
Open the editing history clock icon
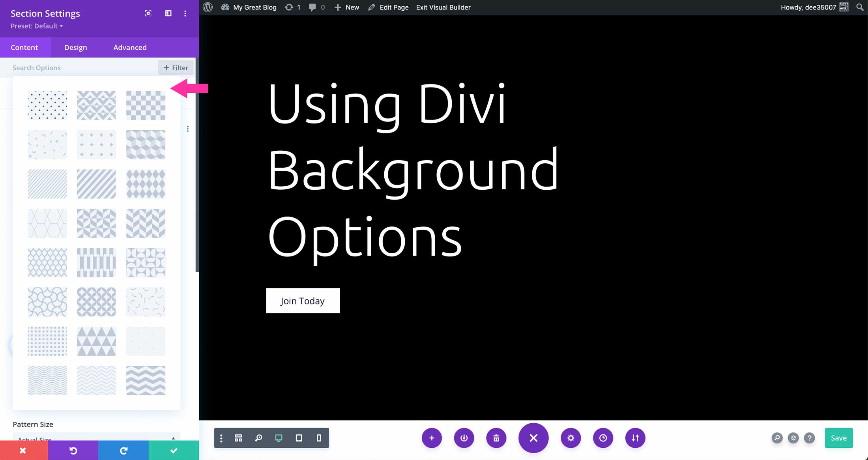pyautogui.click(x=603, y=438)
